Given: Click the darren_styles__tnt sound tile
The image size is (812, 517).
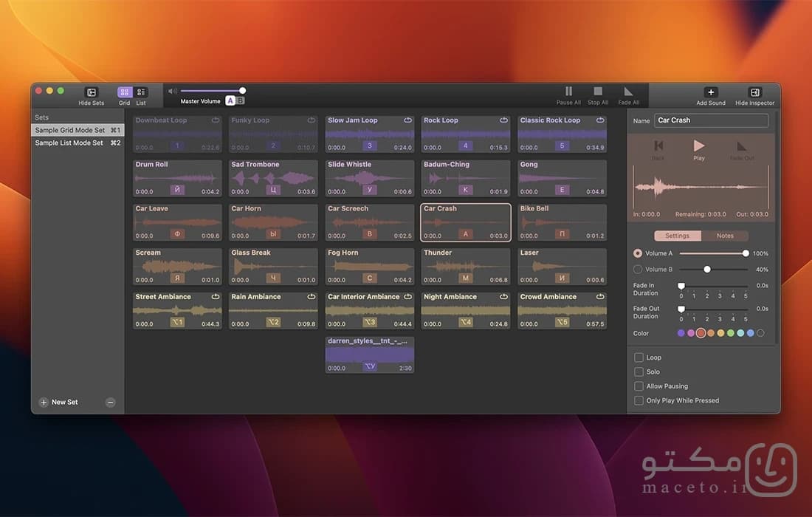Looking at the screenshot, I should [370, 355].
